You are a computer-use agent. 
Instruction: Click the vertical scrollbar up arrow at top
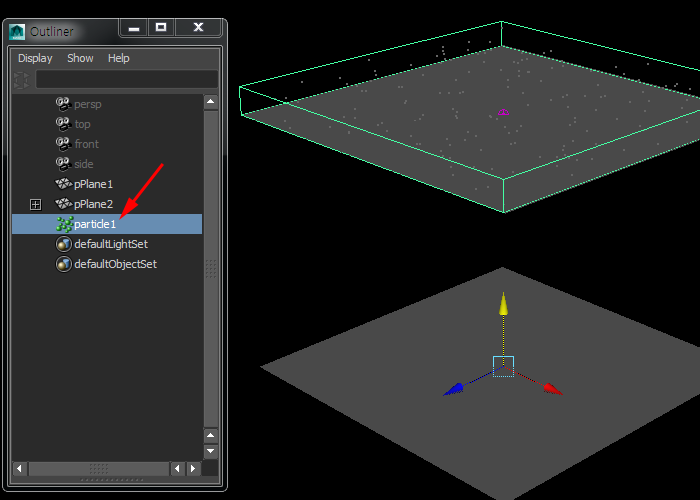coord(211,102)
